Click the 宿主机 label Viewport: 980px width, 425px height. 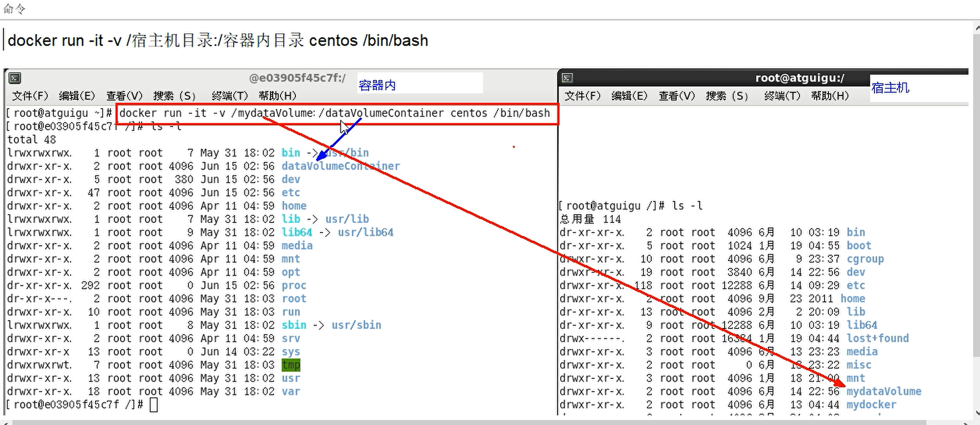(890, 88)
